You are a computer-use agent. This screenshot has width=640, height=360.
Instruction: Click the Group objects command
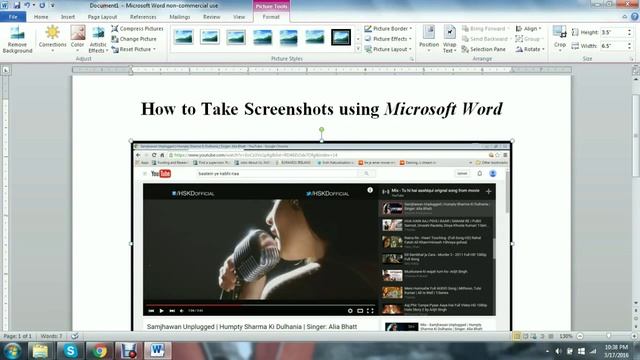pos(528,39)
